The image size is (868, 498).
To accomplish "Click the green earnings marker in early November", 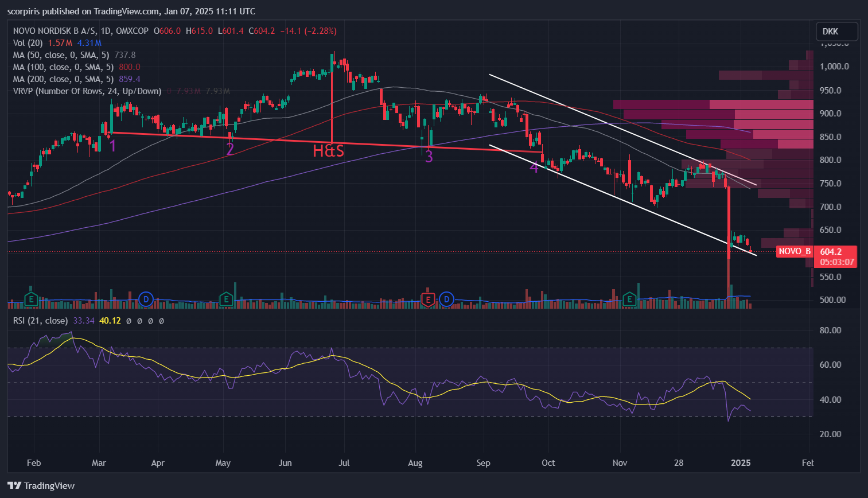I will (x=630, y=299).
